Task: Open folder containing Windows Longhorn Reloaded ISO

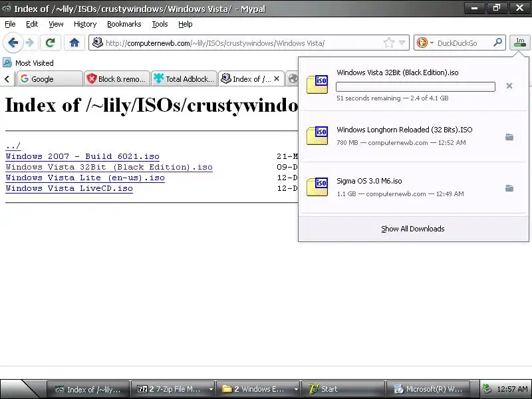Action: coord(509,137)
